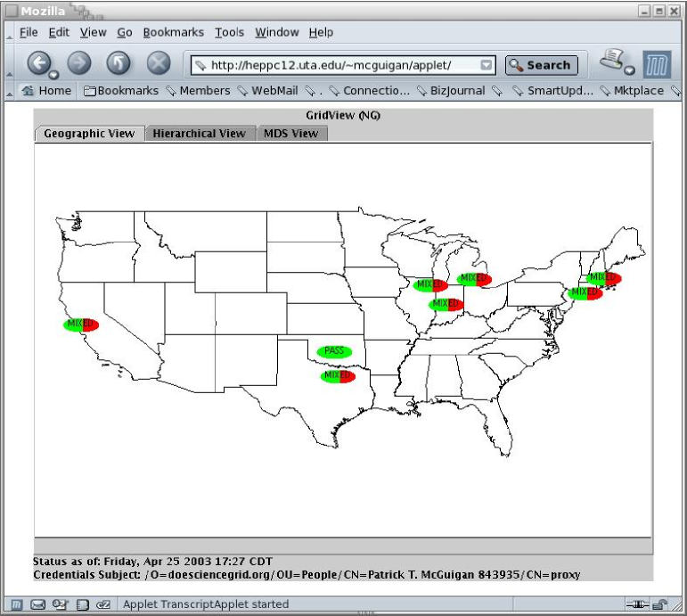Click the MIXED marker near Long Island, New York
Image resolution: width=687 pixels, height=616 pixels.
585,293
